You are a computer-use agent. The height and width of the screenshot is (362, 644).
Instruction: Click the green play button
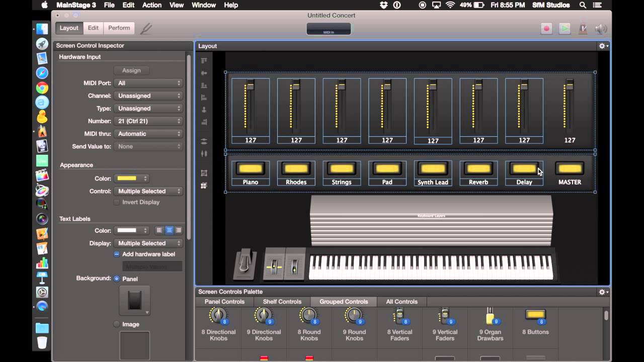click(x=565, y=29)
